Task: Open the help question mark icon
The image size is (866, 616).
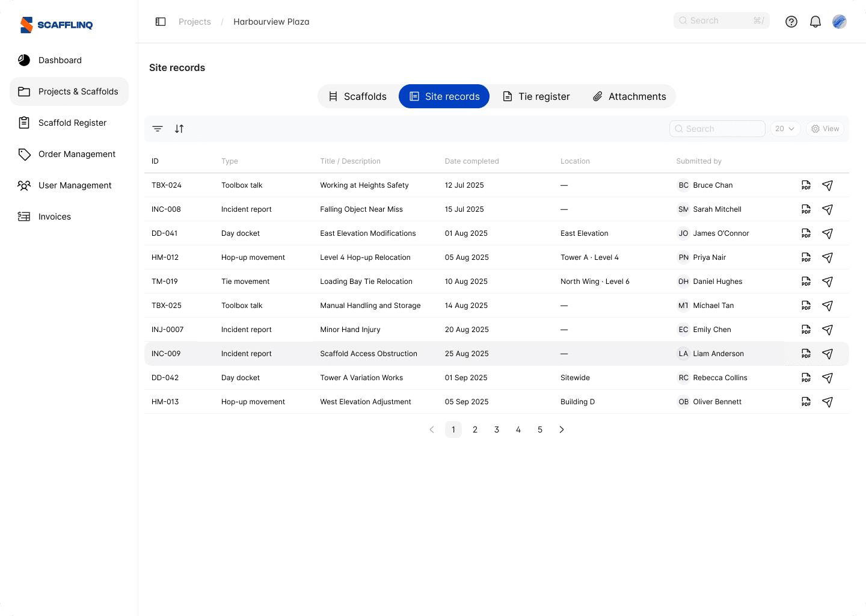Action: point(791,22)
